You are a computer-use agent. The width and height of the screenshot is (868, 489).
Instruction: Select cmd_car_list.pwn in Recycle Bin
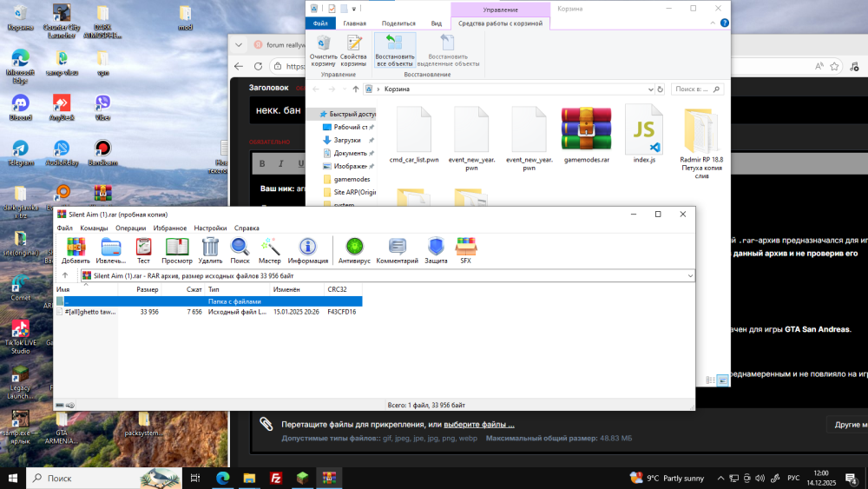pos(413,135)
